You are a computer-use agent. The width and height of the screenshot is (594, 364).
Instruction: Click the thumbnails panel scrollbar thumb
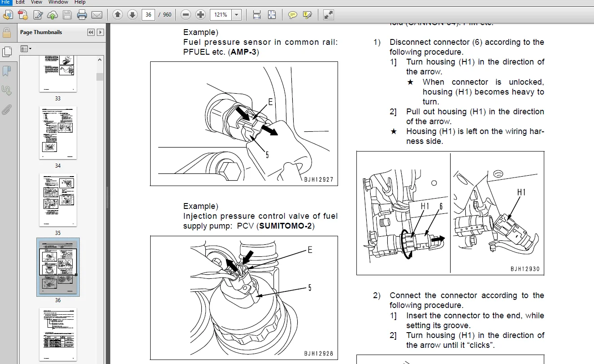(100, 77)
